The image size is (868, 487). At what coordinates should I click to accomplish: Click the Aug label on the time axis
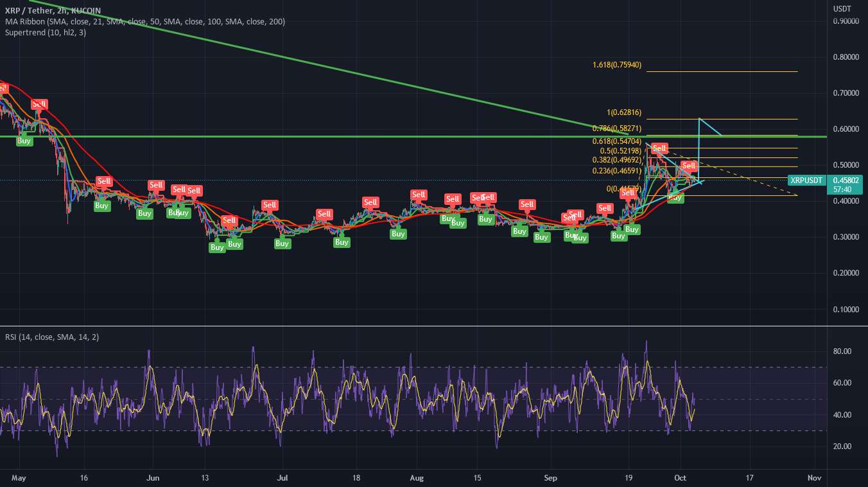point(417,478)
